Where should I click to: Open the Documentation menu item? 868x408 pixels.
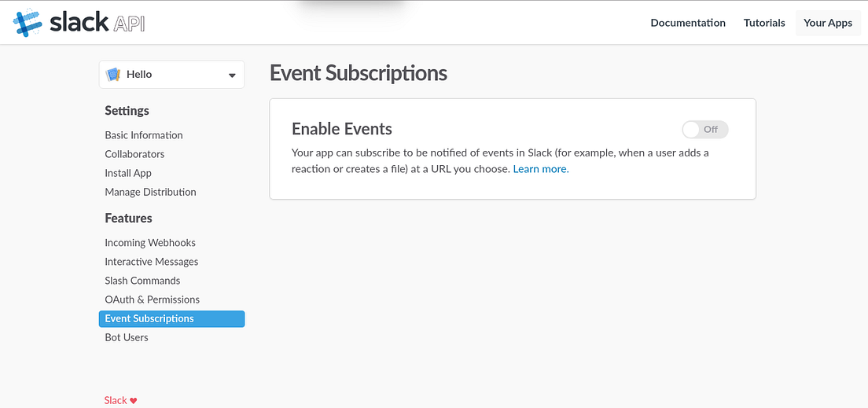coord(688,23)
